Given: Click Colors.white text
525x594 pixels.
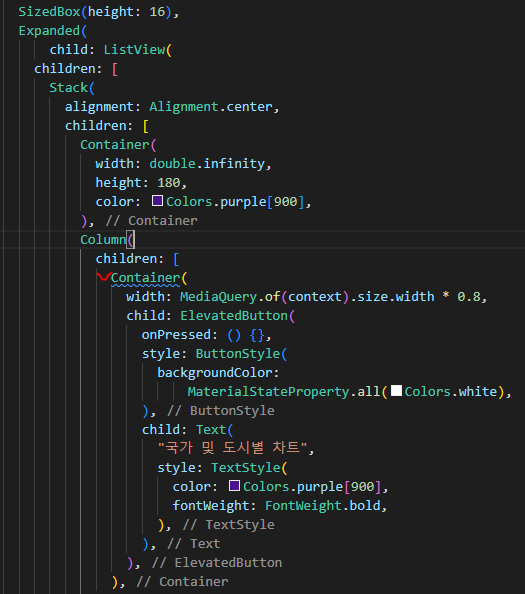Looking at the screenshot, I should (451, 392).
